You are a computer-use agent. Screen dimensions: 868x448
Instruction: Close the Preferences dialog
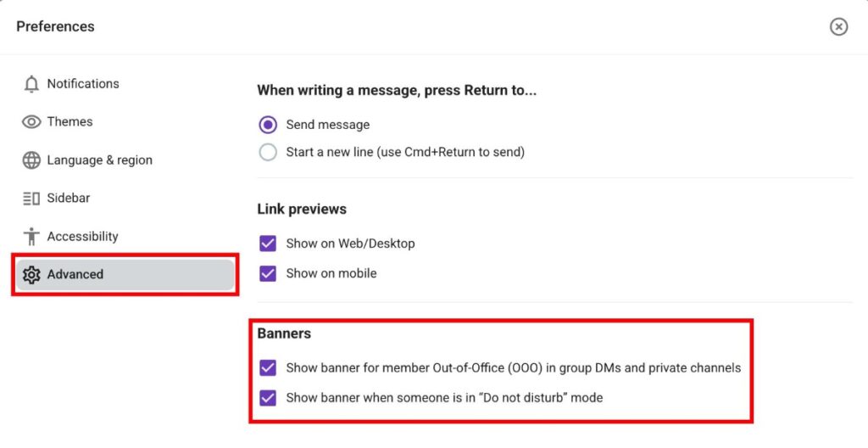tap(838, 26)
